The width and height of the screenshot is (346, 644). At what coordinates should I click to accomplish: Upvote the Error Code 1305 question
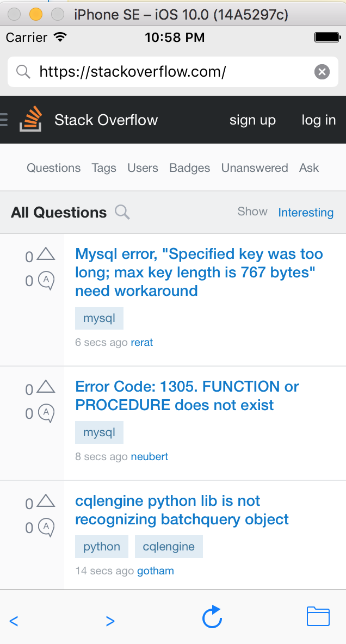coord(46,387)
